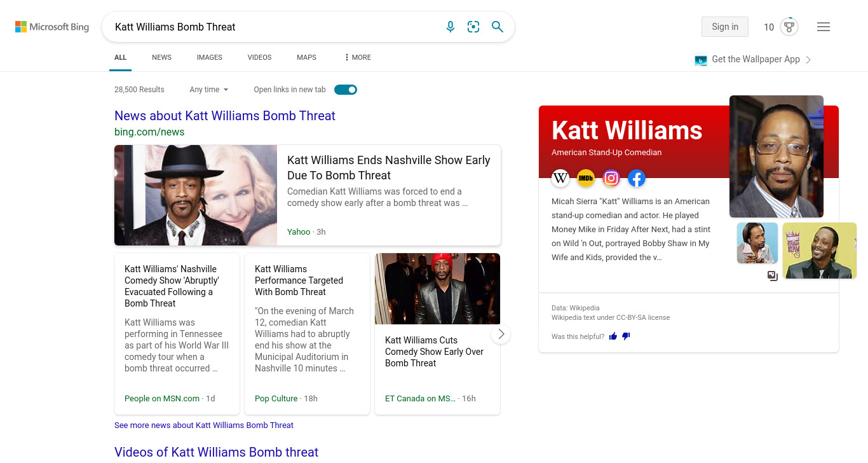Open Microsoft Rewards trophy icon
The height and width of the screenshot is (463, 868).
[x=789, y=27]
